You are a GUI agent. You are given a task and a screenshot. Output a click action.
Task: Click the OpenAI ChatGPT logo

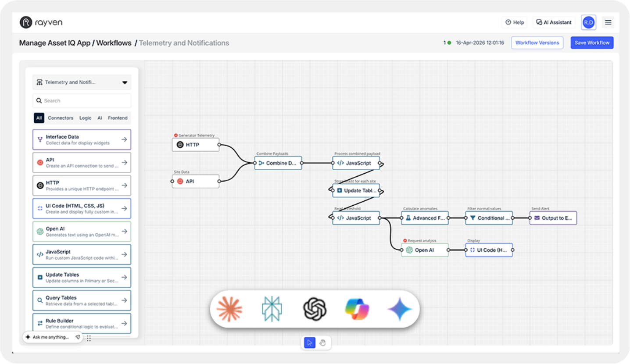click(315, 309)
